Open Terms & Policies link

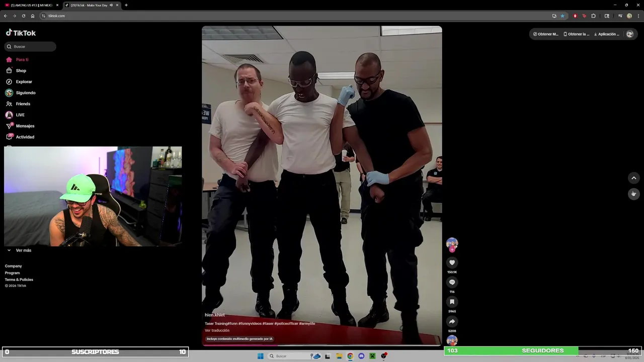pos(19,280)
